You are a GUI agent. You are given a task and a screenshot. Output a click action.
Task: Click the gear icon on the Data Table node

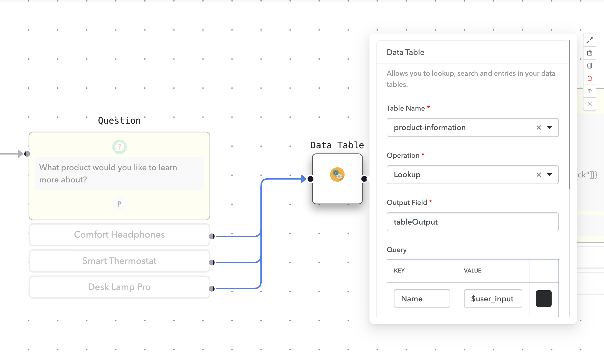(x=337, y=174)
